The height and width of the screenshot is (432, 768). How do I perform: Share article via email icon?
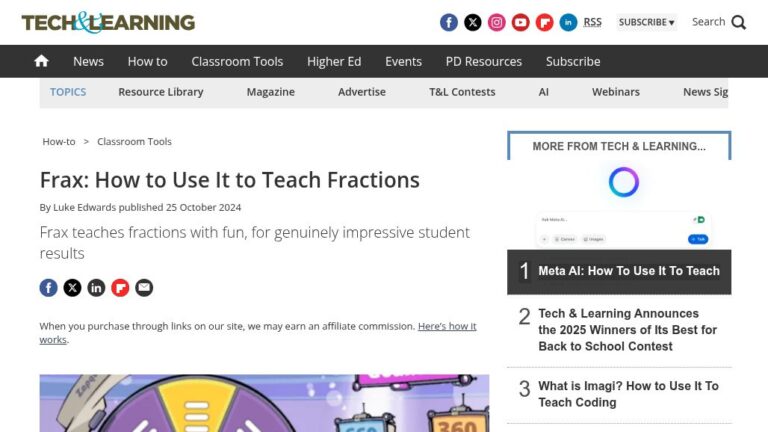[144, 288]
